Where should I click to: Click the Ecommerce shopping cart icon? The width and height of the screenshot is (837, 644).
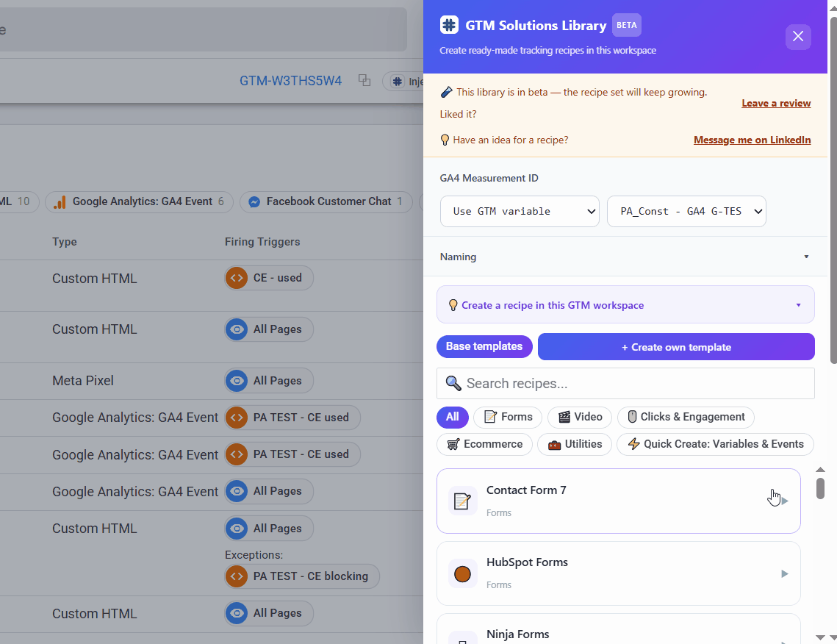point(453,444)
